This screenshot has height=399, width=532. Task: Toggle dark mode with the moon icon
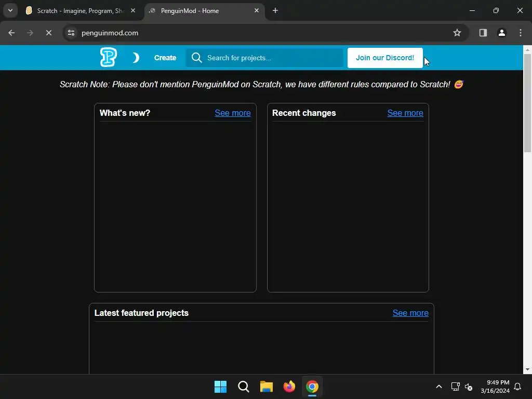coord(136,58)
